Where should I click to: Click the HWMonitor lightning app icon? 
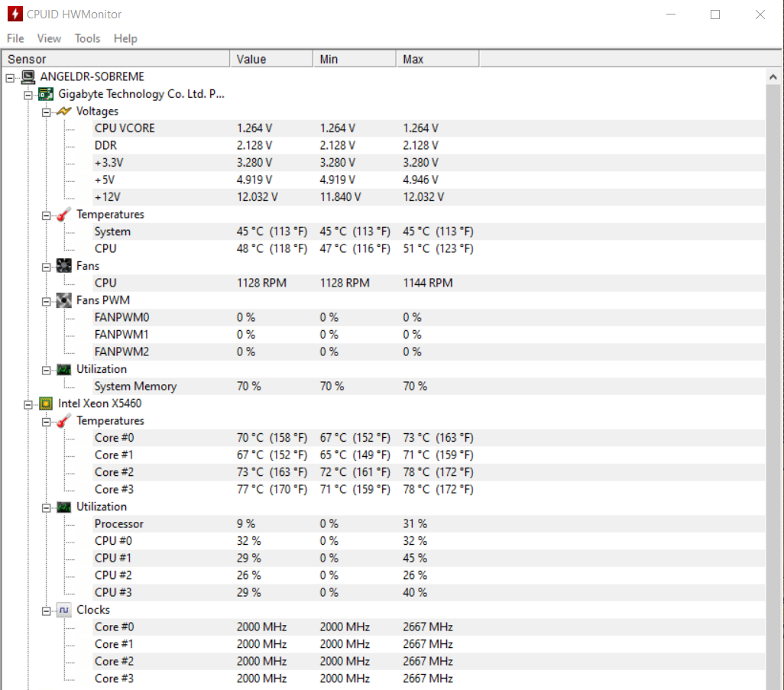pyautogui.click(x=15, y=14)
